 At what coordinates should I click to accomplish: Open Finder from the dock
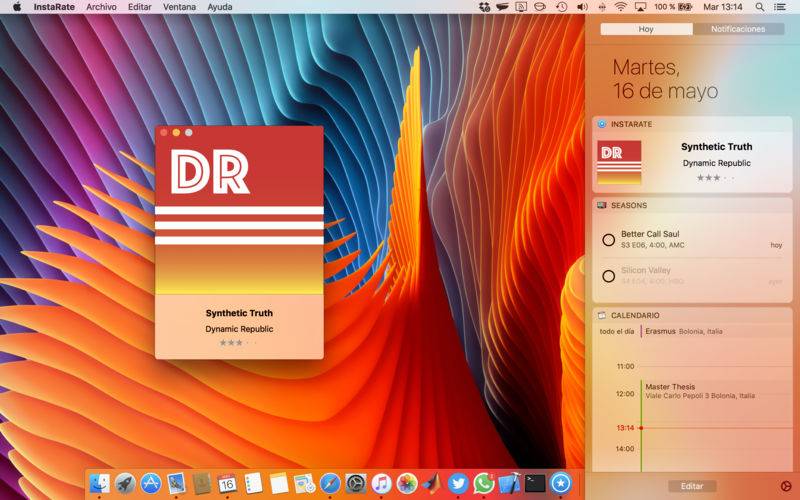[99, 483]
